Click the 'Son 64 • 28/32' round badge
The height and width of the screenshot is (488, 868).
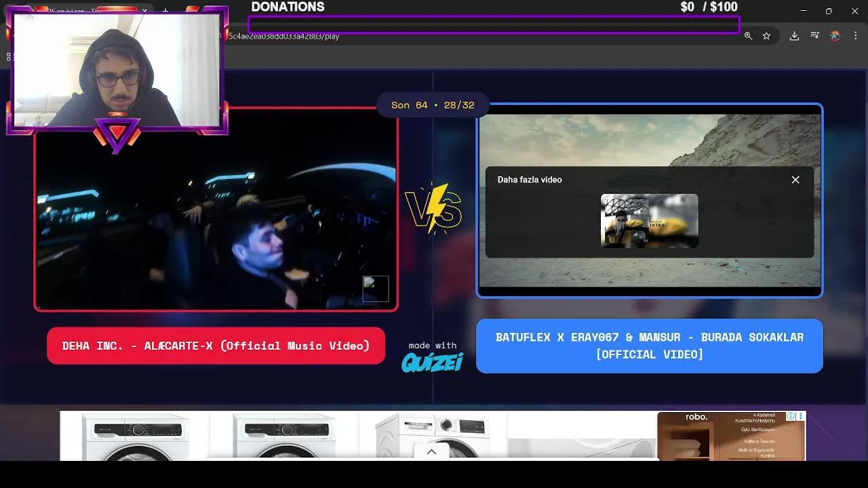tap(433, 105)
